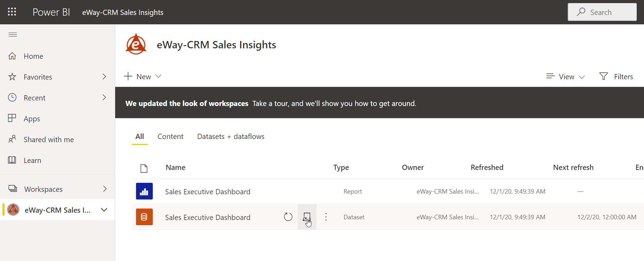This screenshot has height=261, width=644.
Task: Collapse the navigation pane hamburger icon
Action: pyautogui.click(x=13, y=34)
